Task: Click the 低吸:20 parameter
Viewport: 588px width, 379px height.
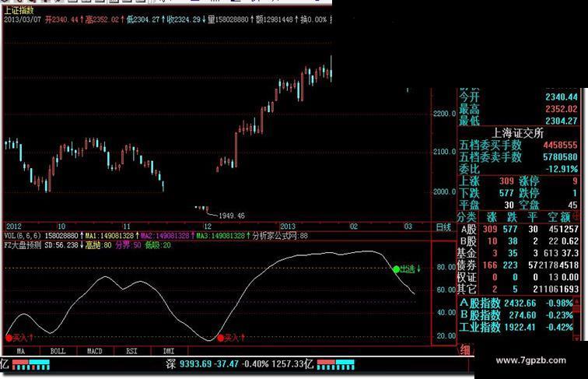Action: pos(158,245)
